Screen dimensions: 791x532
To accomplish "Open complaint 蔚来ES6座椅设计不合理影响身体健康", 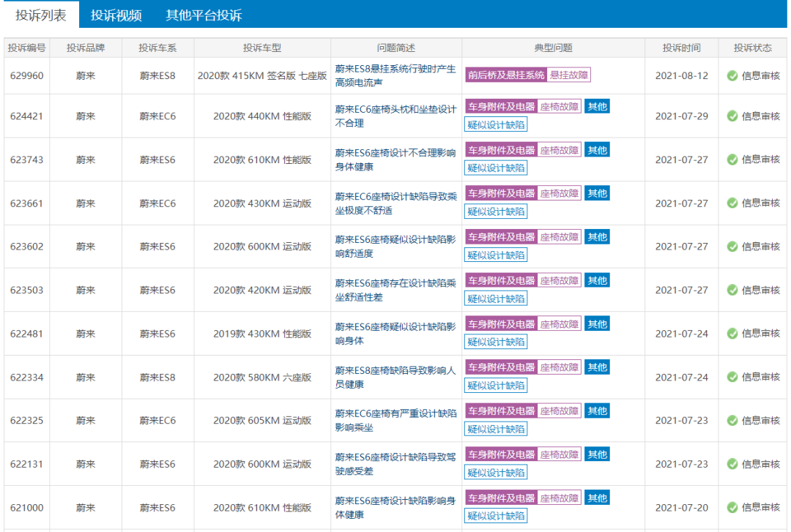I will pyautogui.click(x=395, y=160).
